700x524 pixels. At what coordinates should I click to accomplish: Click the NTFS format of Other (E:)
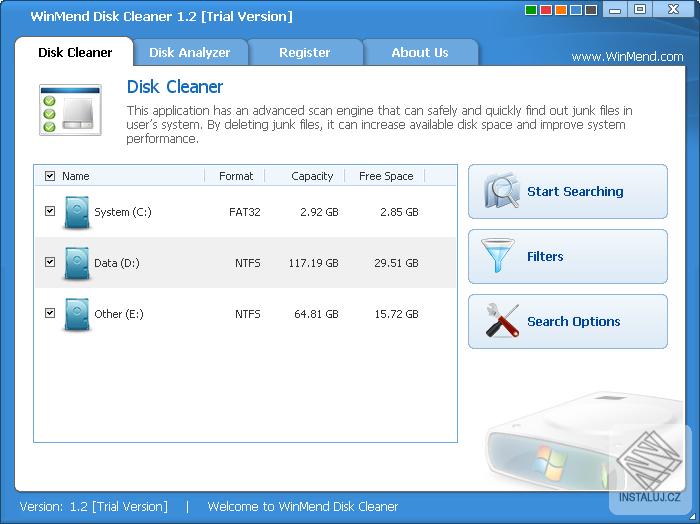(x=248, y=314)
